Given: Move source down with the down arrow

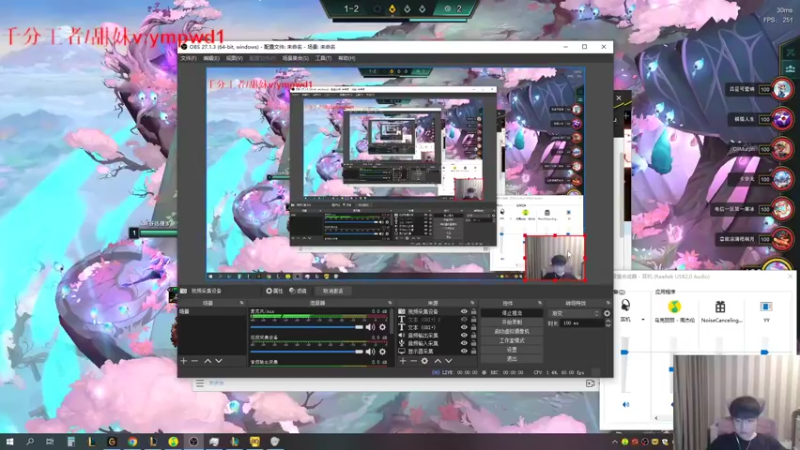Looking at the screenshot, I should [x=449, y=361].
